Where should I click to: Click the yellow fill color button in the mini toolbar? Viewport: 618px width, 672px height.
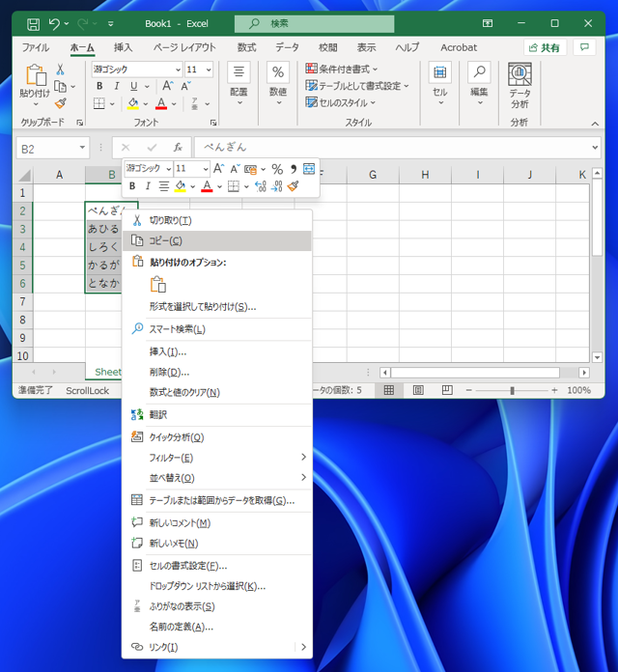tap(180, 186)
